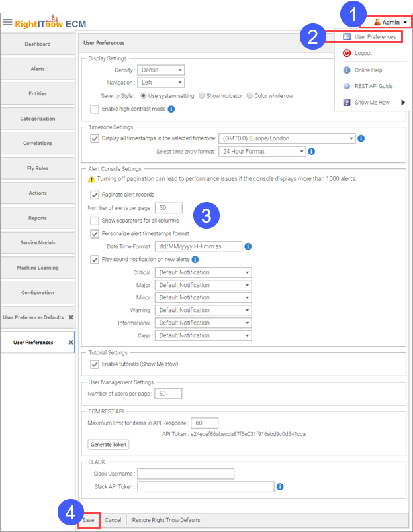Open Configuration sidebar section
The height and width of the screenshot is (532, 413).
click(x=38, y=292)
